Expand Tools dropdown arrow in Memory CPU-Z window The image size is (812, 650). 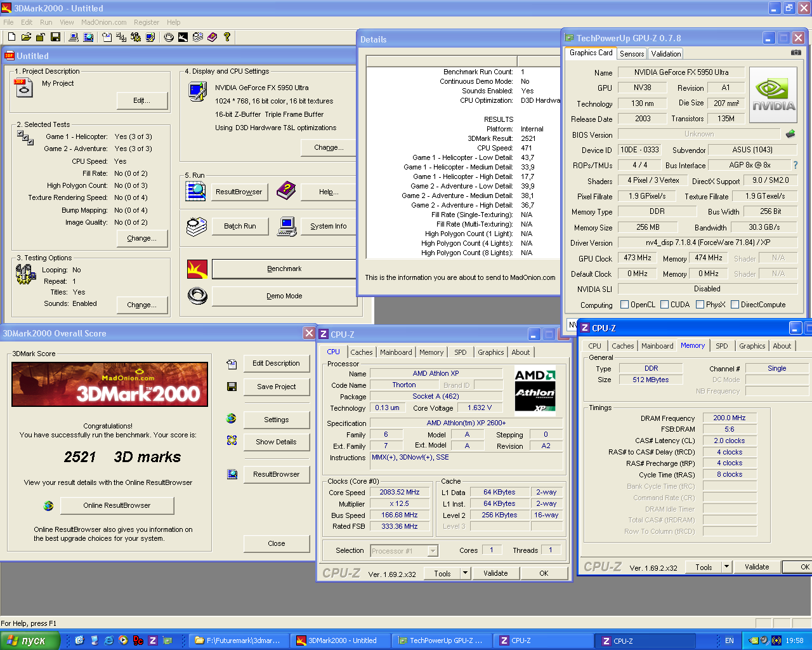tap(727, 567)
